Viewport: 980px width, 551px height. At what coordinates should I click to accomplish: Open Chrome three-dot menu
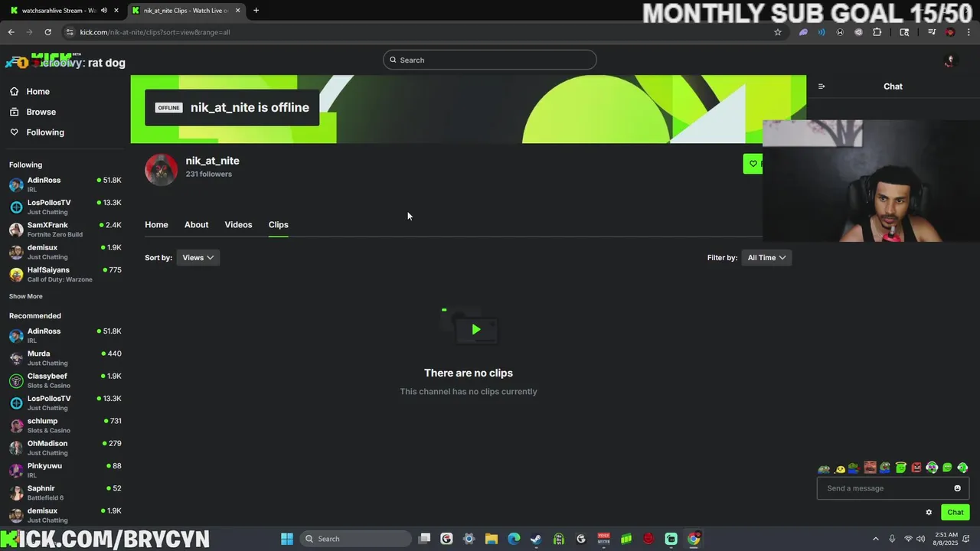(969, 32)
